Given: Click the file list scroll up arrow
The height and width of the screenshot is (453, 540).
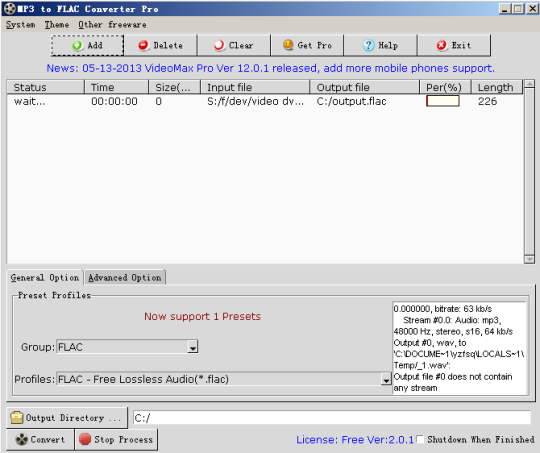Looking at the screenshot, I should [x=529, y=84].
